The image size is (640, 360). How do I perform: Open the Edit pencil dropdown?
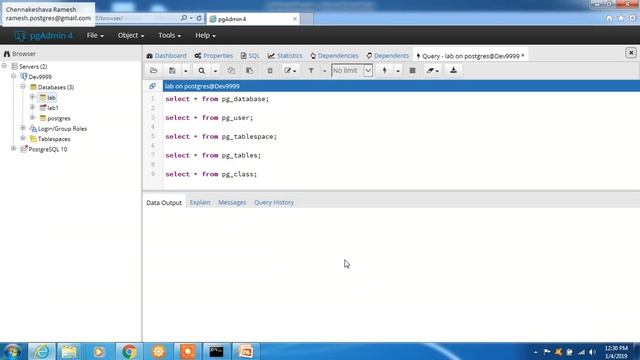tap(290, 71)
